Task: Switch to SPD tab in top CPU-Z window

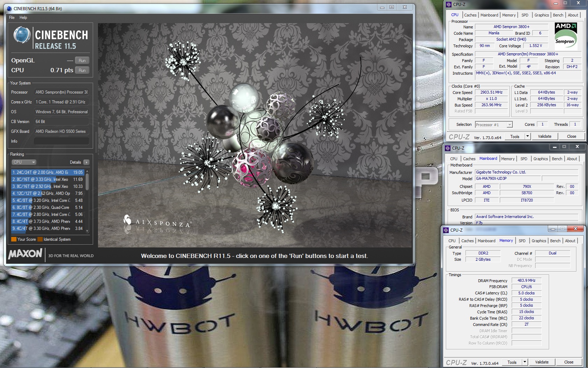Action: [x=525, y=15]
